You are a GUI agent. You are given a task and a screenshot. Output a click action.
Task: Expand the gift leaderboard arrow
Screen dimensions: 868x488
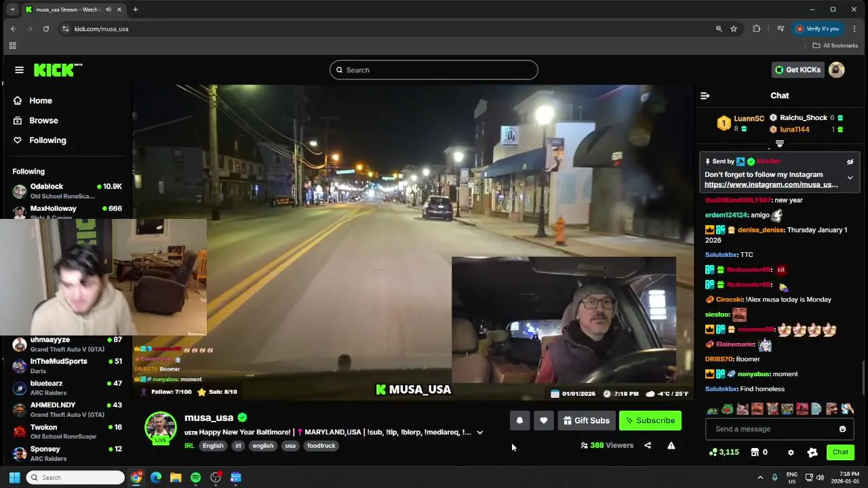779,144
